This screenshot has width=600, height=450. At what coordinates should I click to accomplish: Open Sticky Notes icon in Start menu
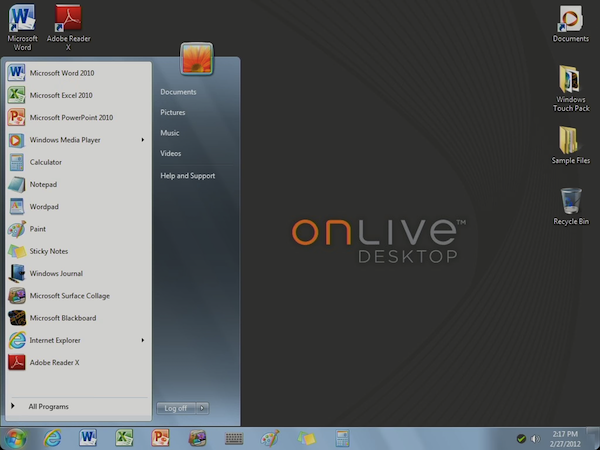coord(16,251)
